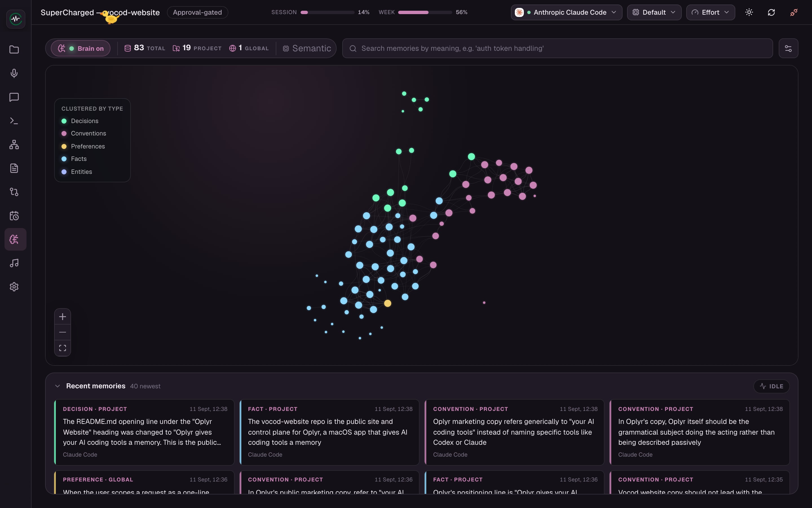Click the database icon beside 83 total
This screenshot has height=508, width=812.
click(x=128, y=48)
